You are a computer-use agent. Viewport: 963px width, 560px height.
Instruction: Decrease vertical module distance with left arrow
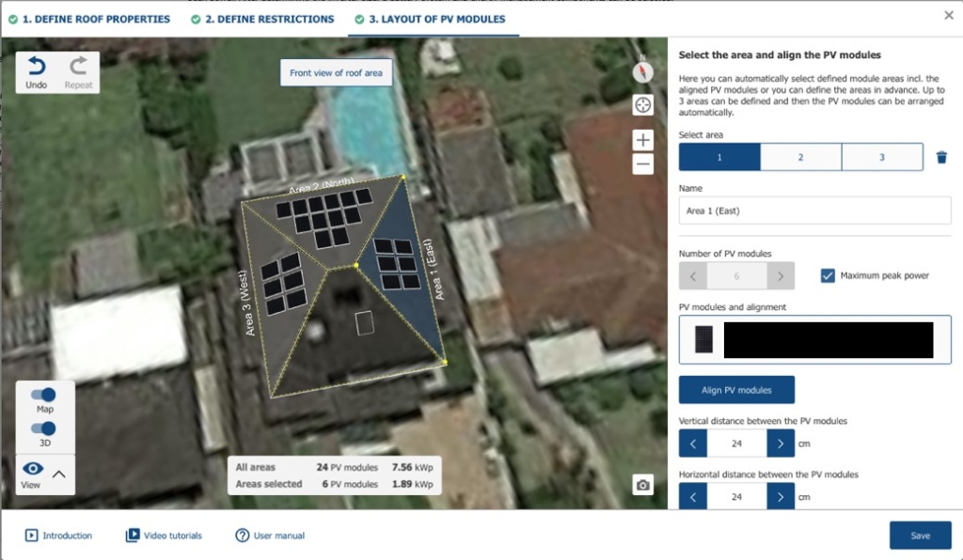[x=693, y=443]
